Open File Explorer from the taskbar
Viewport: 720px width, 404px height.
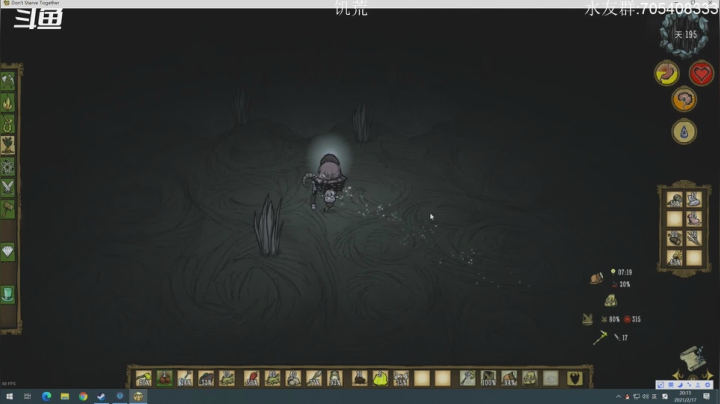point(65,396)
